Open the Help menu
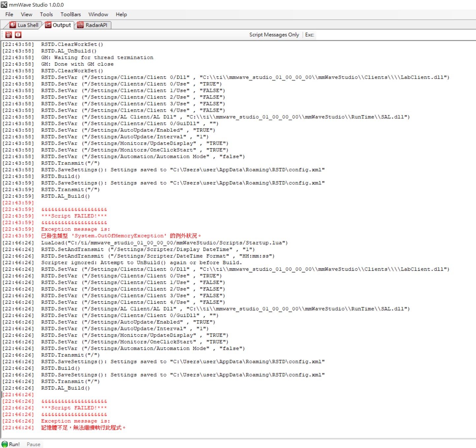Screen dimensions: 476x448 pos(121,15)
